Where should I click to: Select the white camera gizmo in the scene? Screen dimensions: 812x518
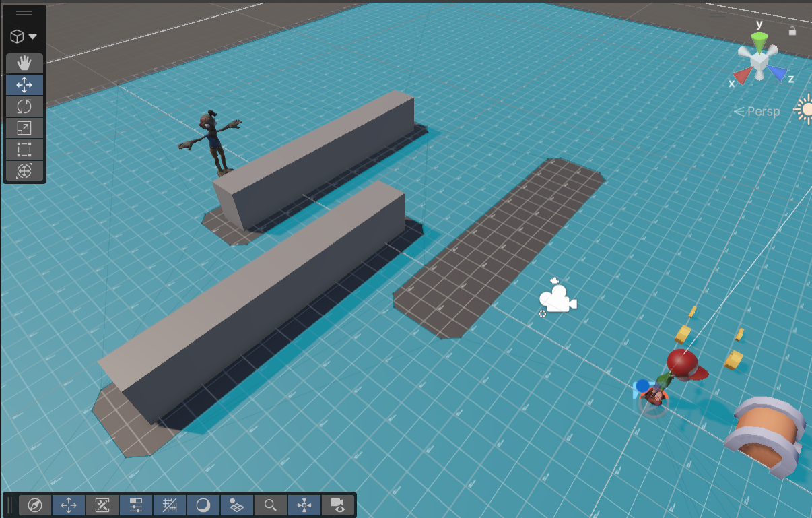(557, 298)
